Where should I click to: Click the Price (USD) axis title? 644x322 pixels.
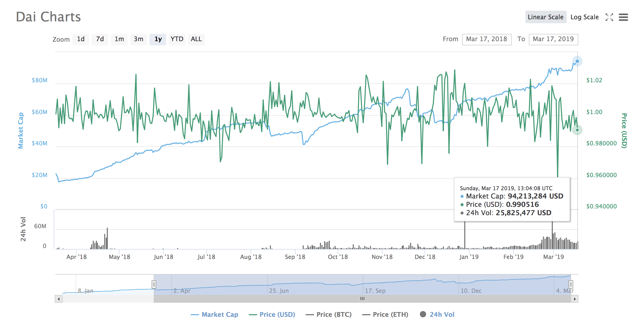(x=624, y=131)
